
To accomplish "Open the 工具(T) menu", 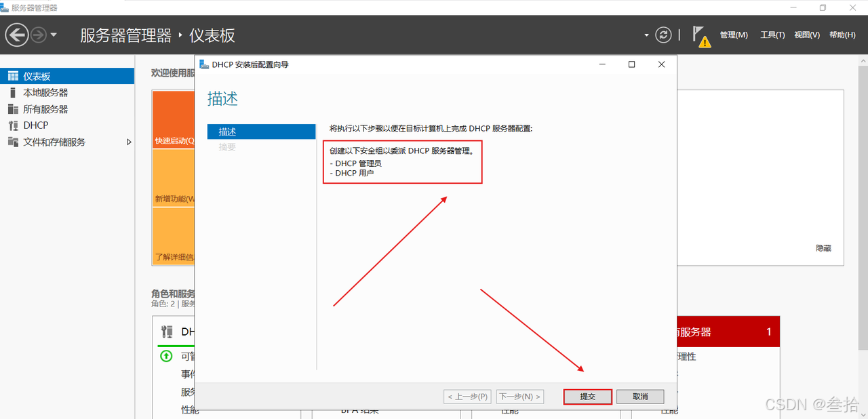I will point(772,35).
